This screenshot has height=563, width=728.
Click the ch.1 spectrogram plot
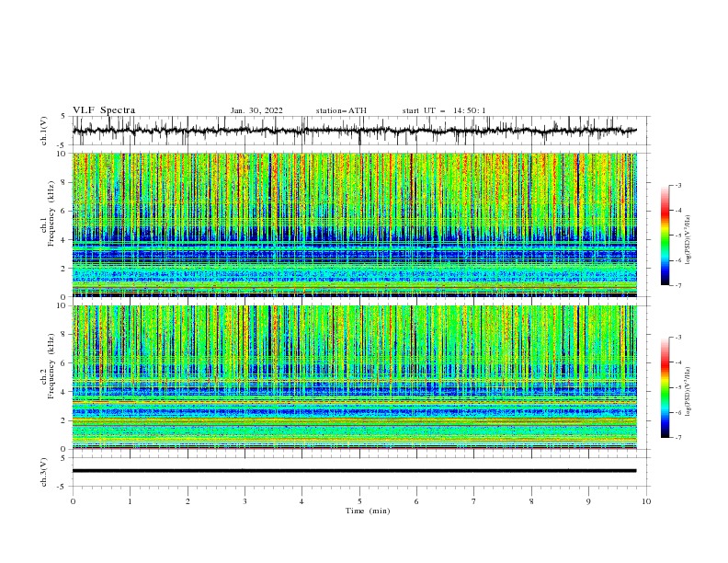coord(355,224)
